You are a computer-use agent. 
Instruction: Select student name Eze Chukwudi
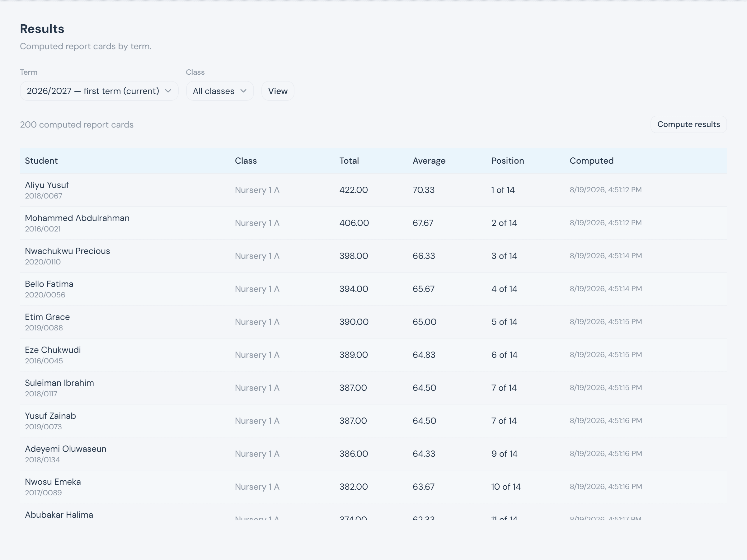[x=53, y=350]
